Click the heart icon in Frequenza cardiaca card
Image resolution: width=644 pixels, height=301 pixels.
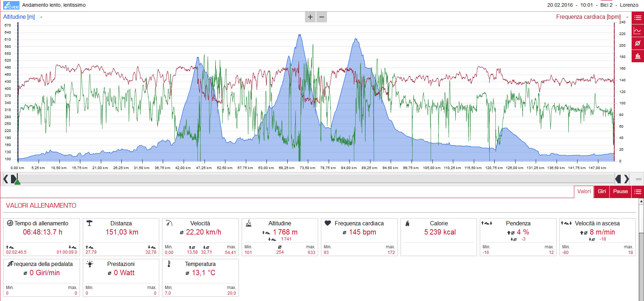pos(328,223)
